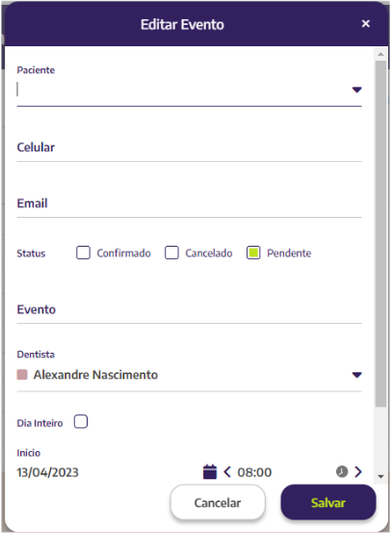The width and height of the screenshot is (392, 533).
Task: Advance time with right chevron
Action: (357, 472)
